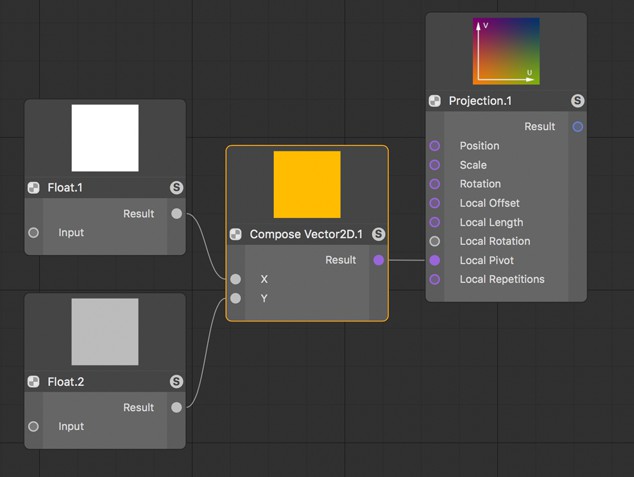Click the Rotation label in Projection.1
634x477 pixels.
[x=480, y=184]
